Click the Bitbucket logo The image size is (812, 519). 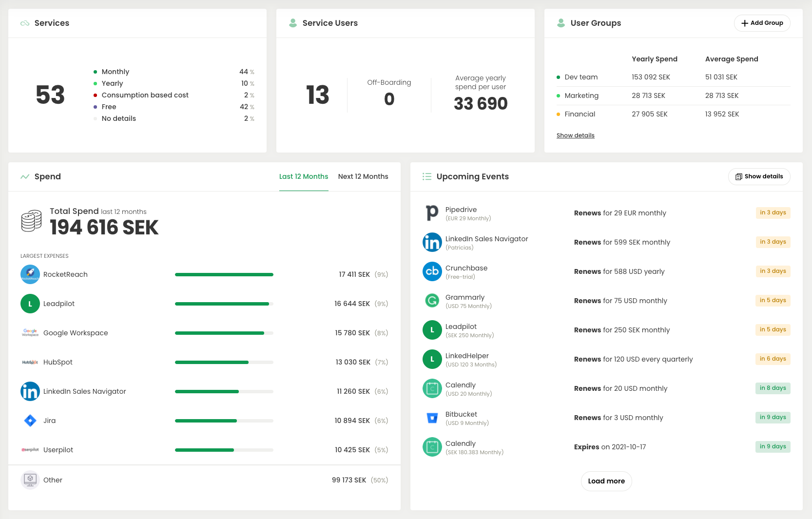click(432, 418)
